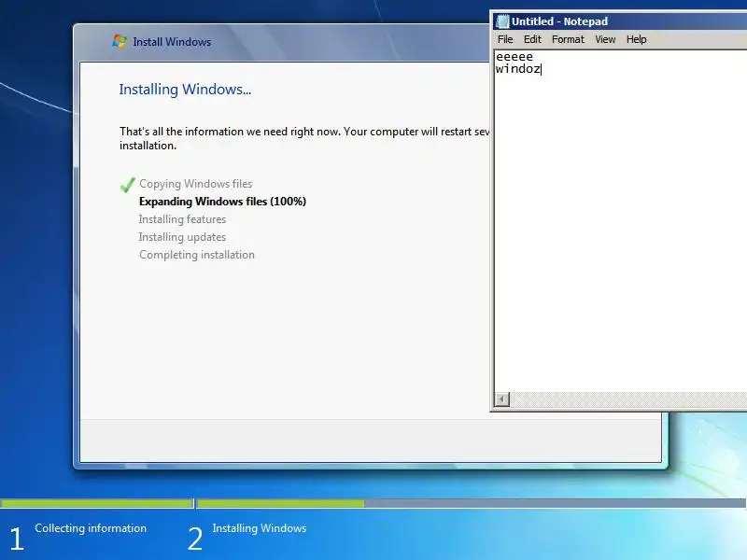Click the Notepad icon in the title bar
This screenshot has height=560, width=747.
click(502, 21)
